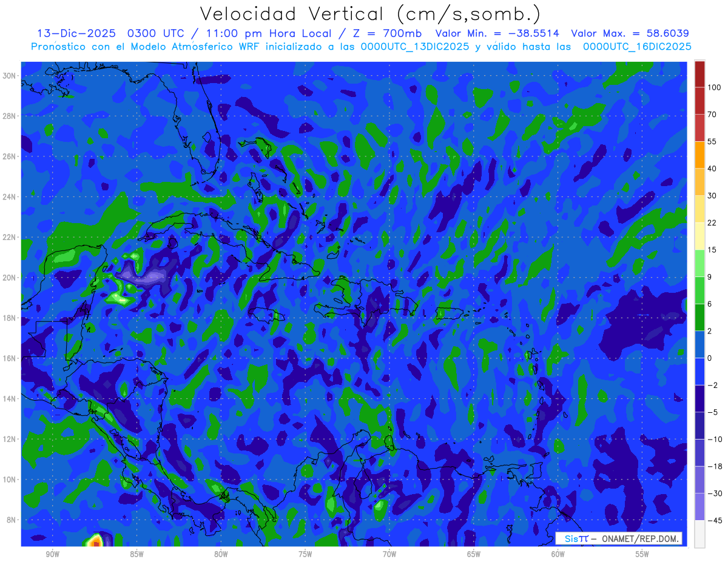Click the colorbar scale label 70
728x562 pixels.
click(712, 114)
